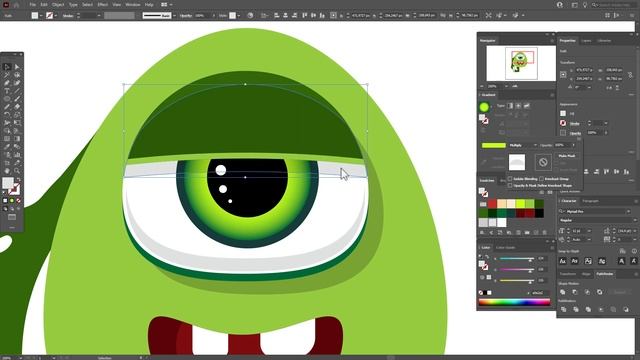Click the delete swatch trash icon
Image resolution: width=640 pixels, height=360 pixels.
(544, 233)
